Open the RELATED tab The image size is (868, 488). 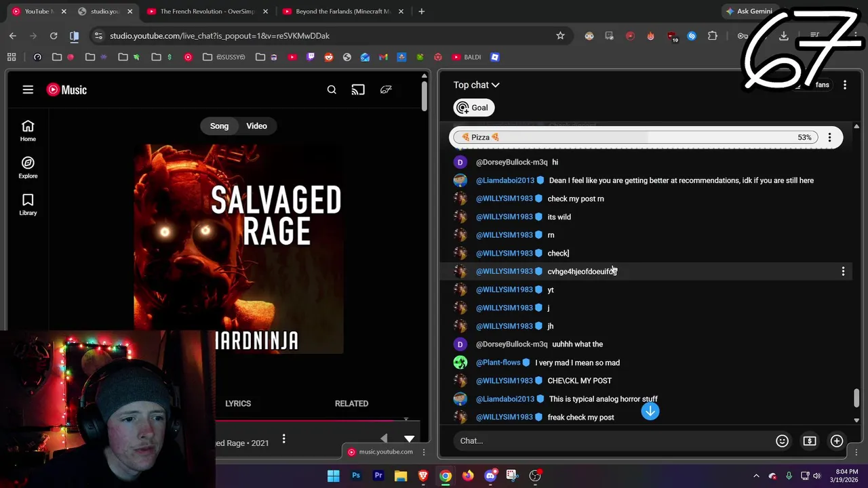coord(351,403)
